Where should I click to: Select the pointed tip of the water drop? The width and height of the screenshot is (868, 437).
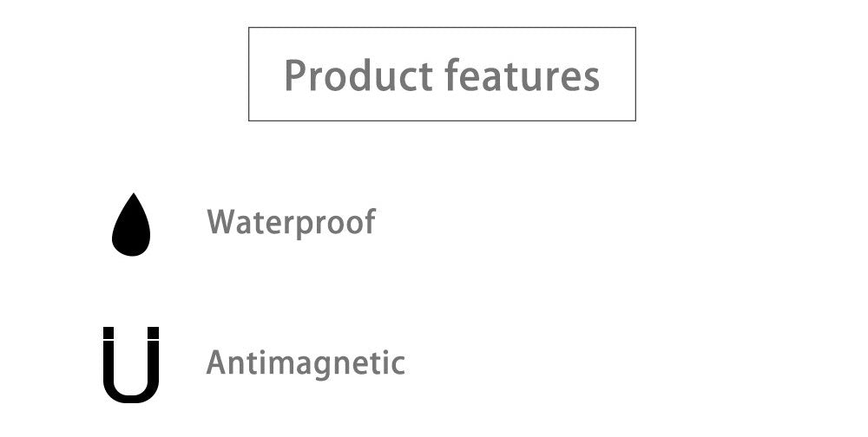[x=133, y=196]
